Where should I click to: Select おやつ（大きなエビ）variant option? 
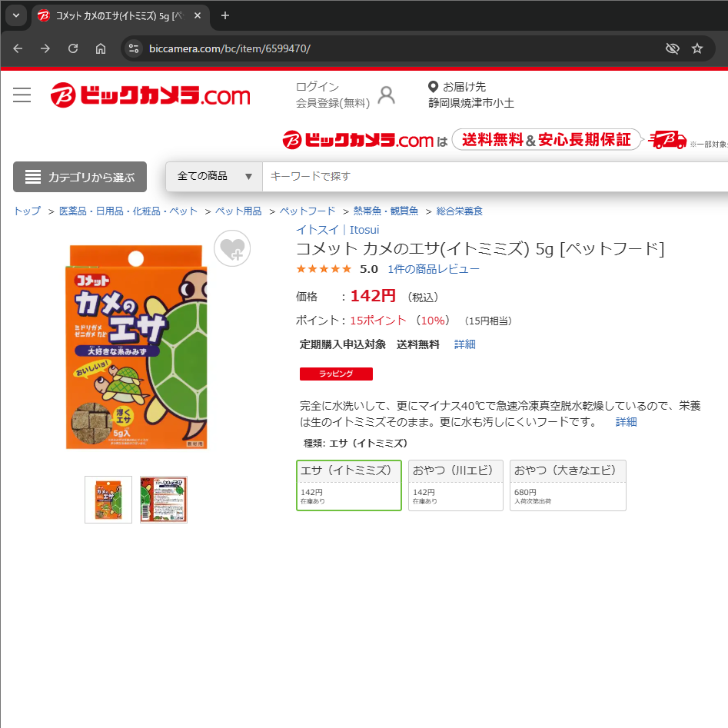click(568, 486)
